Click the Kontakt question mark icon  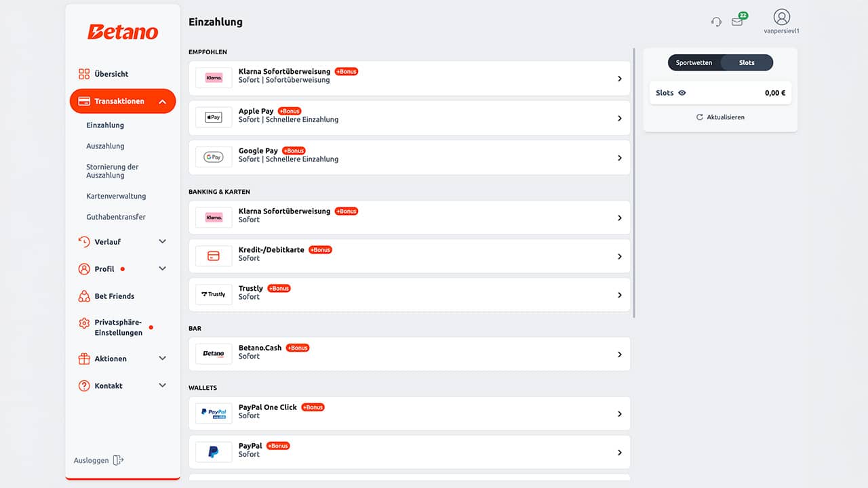tap(84, 386)
